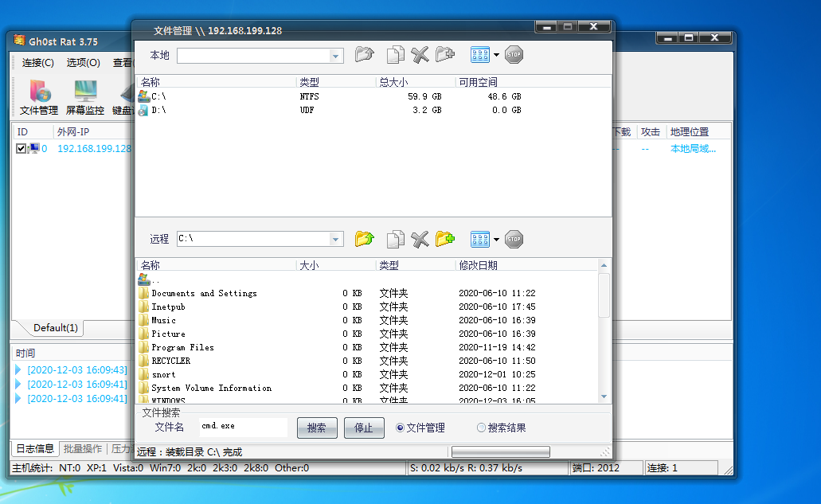Click the remote list scroll-down arrow
Image resolution: width=821 pixels, height=504 pixels.
point(604,397)
